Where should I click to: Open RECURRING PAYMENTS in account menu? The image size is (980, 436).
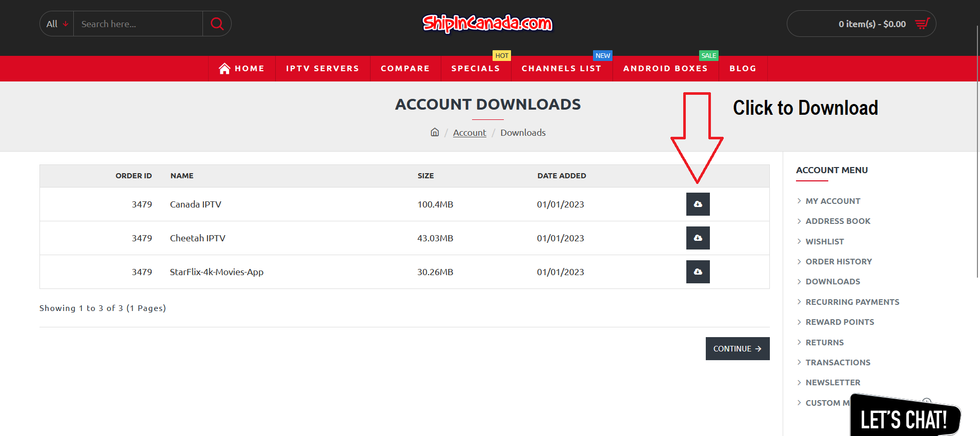click(x=852, y=302)
